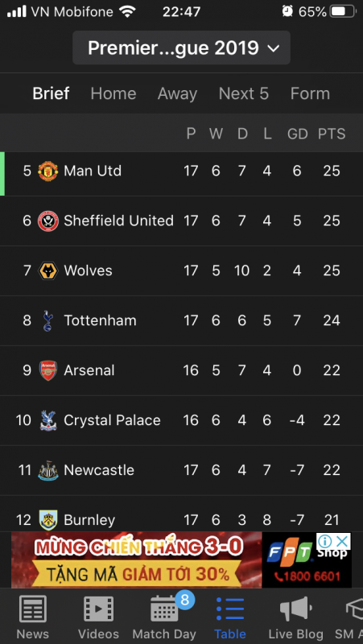Show the Next 5 fixtures tab
The image size is (363, 644).
click(x=244, y=93)
